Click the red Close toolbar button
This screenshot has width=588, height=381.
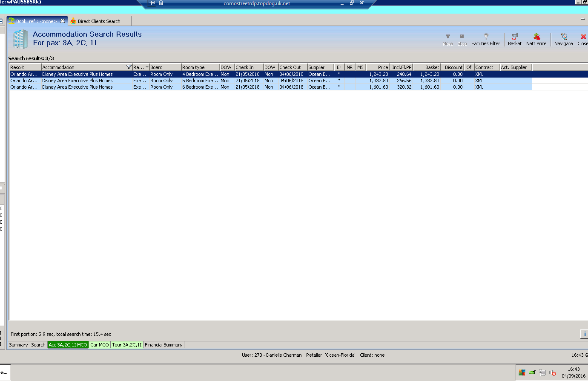(x=583, y=40)
